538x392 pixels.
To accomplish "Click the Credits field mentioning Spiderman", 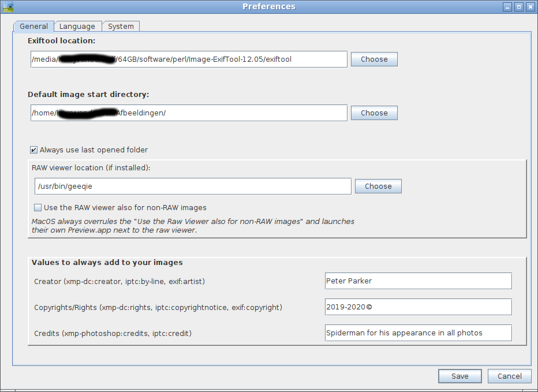I will (419, 333).
